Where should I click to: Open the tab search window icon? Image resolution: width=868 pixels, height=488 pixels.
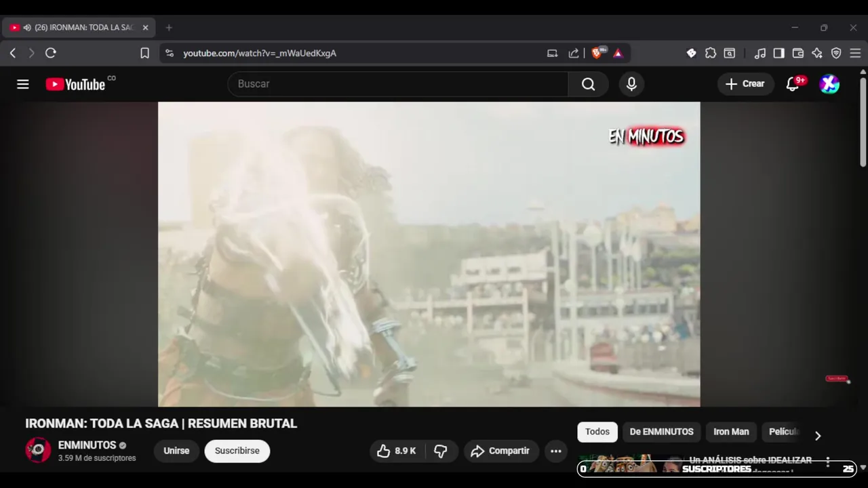tap(730, 53)
